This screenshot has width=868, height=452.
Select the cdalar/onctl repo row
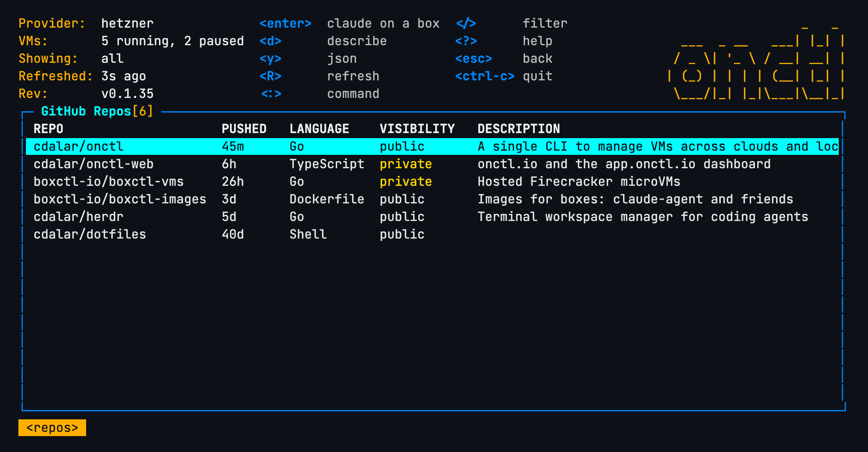(432, 146)
